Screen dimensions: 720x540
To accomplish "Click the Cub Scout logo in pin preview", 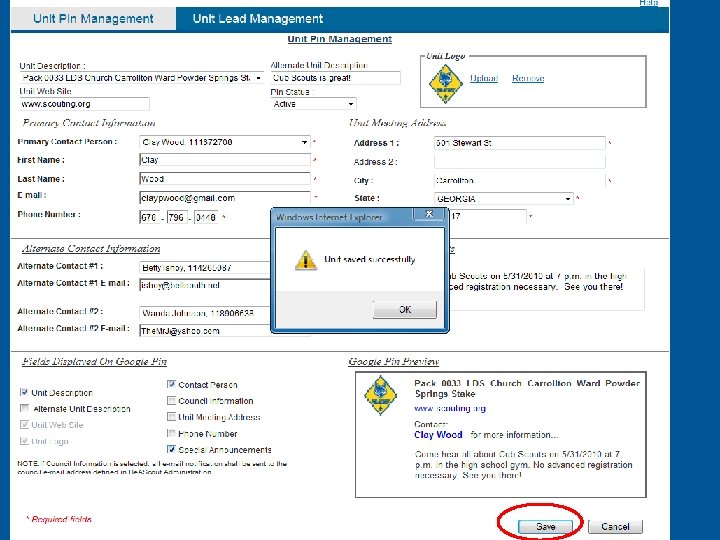I will [x=380, y=394].
